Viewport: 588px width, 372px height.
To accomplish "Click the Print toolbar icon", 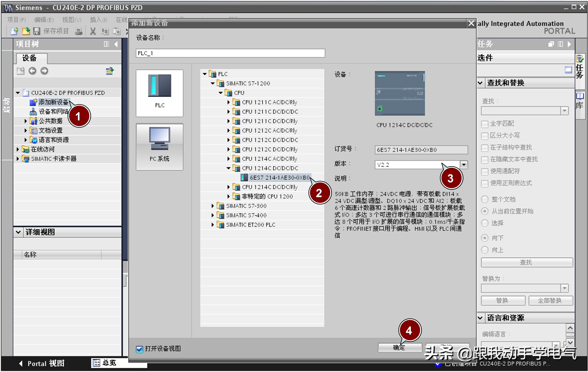I will tap(79, 31).
